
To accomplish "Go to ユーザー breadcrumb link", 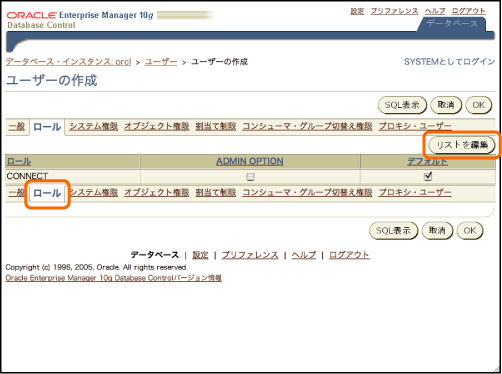I will pyautogui.click(x=161, y=62).
